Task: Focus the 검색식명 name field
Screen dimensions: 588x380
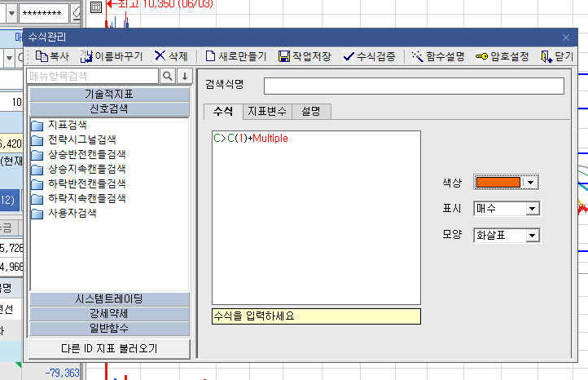Action: 414,86
